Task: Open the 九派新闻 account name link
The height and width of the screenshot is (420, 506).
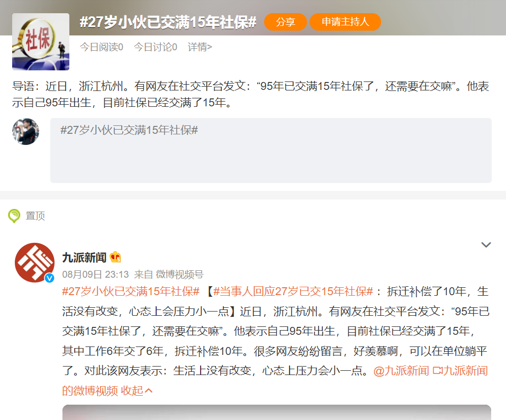Action: point(84,258)
